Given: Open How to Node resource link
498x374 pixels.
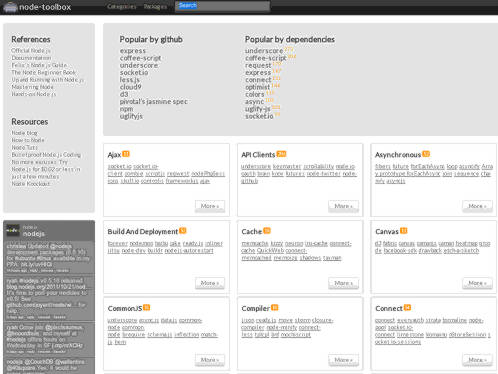Looking at the screenshot, I should coord(28,140).
